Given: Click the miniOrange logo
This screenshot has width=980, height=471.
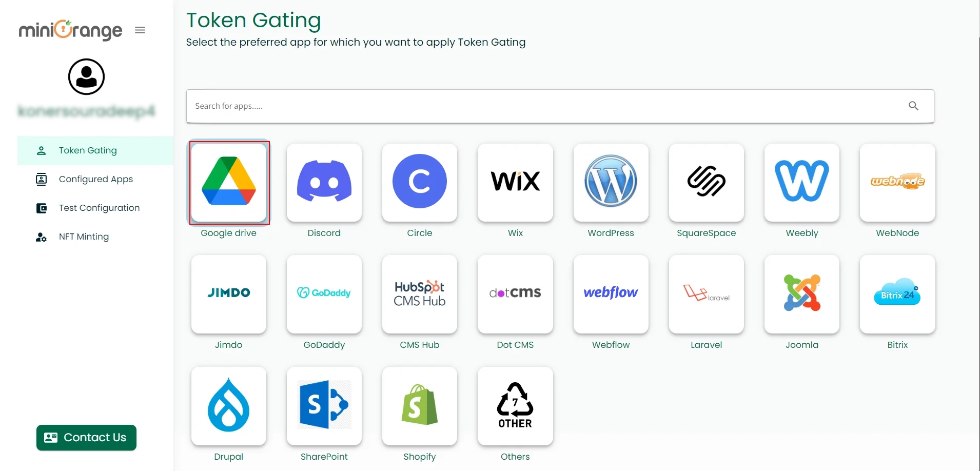Looking at the screenshot, I should pos(70,30).
